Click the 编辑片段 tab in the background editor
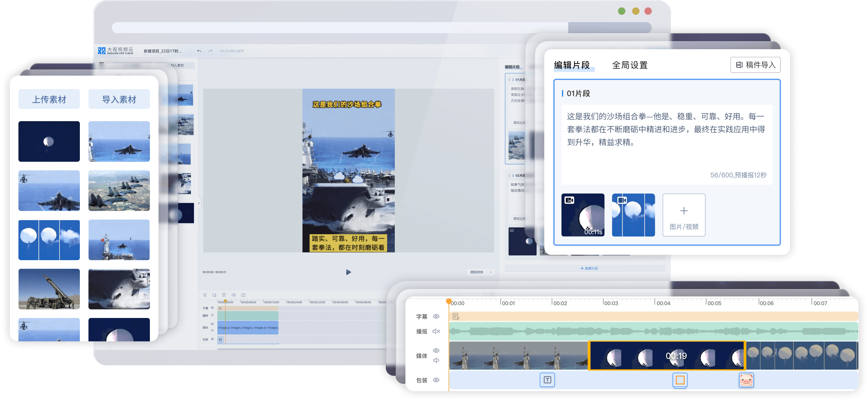This screenshot has height=401, width=868. pos(512,67)
